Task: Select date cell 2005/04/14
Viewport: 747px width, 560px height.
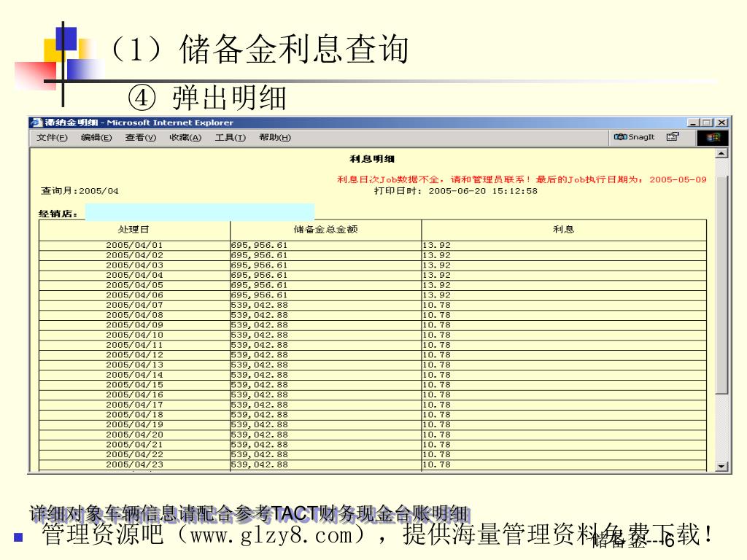Action: (x=134, y=376)
